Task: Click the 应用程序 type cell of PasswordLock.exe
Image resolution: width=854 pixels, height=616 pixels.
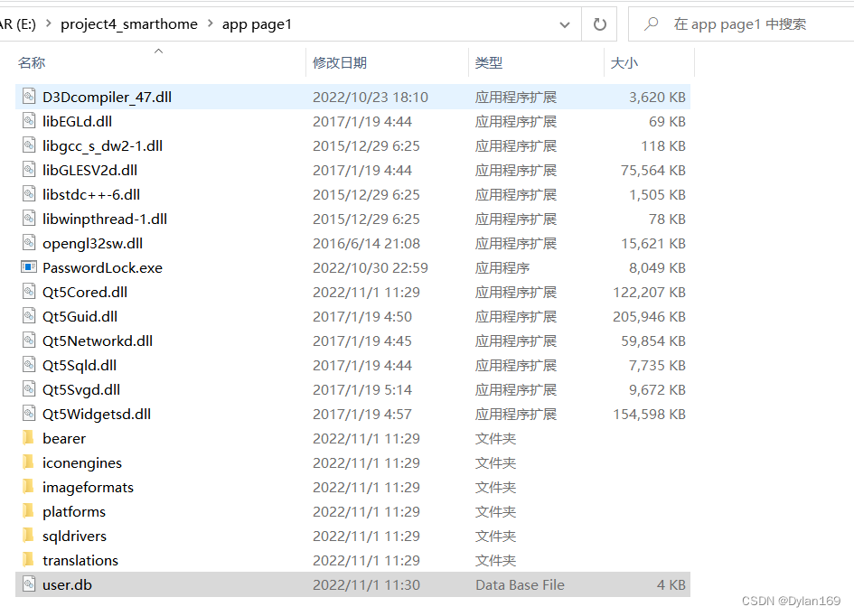Action: click(502, 267)
